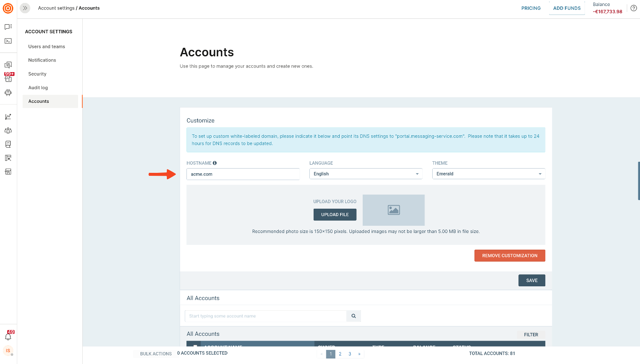Click the notification bell with 49 badge
This screenshot has height=364, width=640.
click(x=8, y=337)
